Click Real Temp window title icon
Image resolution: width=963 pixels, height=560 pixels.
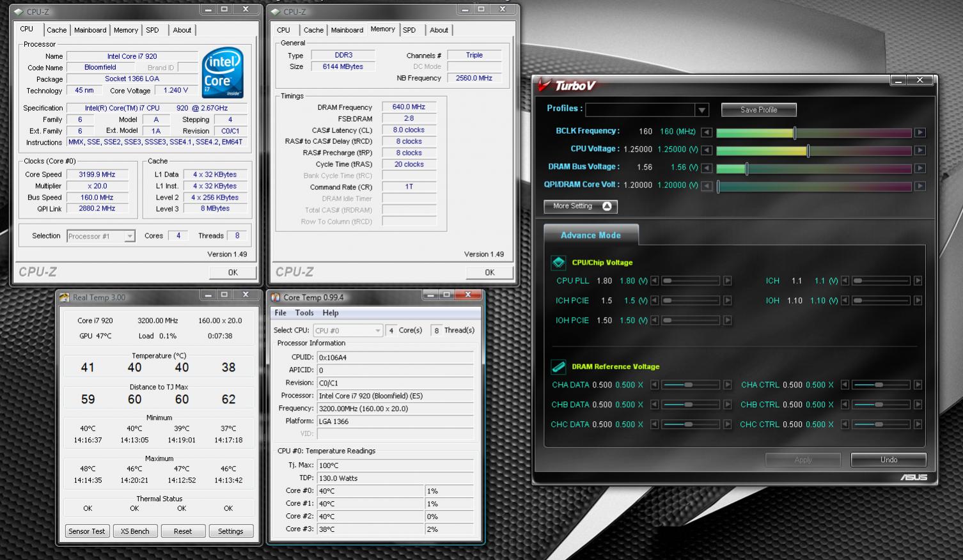coord(65,297)
